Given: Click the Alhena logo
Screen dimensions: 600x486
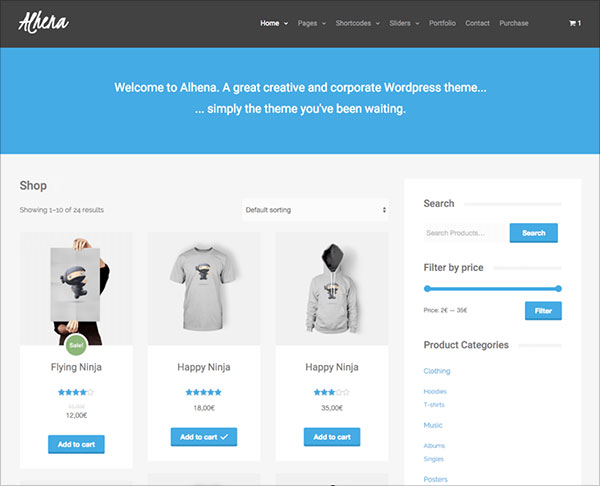Looking at the screenshot, I should pos(44,23).
